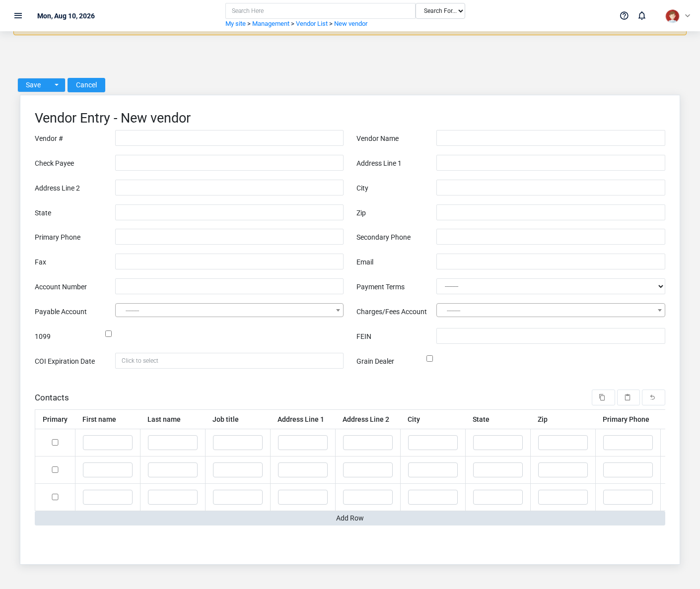Image resolution: width=700 pixels, height=589 pixels.
Task: Click the vendor City field
Action: [551, 188]
